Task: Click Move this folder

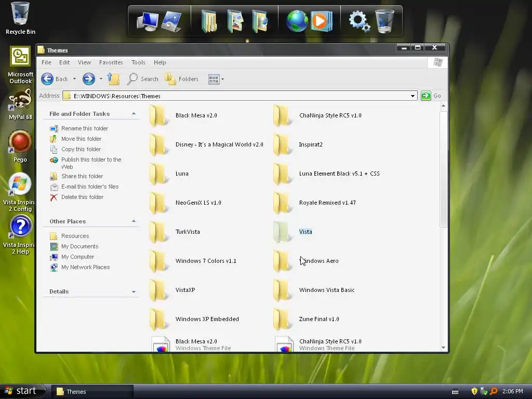Action: tap(76, 139)
